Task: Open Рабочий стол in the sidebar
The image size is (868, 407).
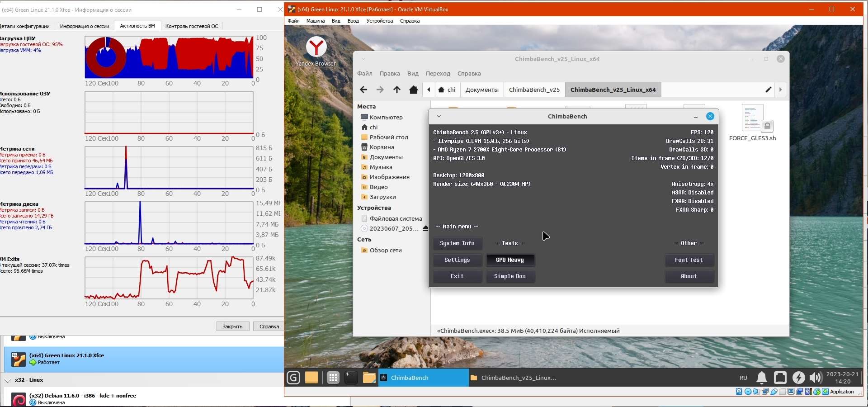Action: (x=389, y=137)
